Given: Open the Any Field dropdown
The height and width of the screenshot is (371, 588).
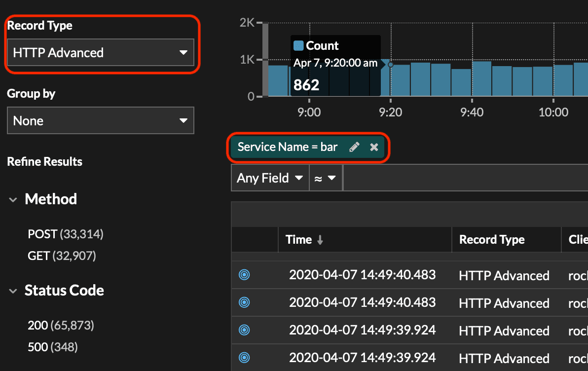Looking at the screenshot, I should (270, 178).
